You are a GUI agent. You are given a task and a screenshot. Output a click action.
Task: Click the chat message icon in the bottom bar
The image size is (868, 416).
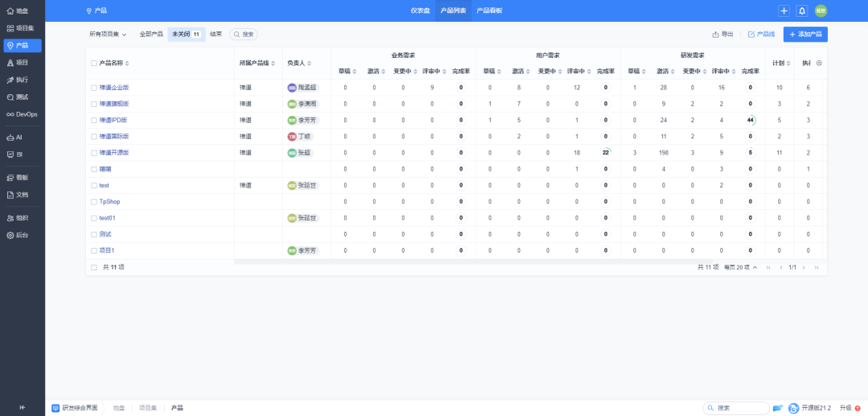[778, 408]
